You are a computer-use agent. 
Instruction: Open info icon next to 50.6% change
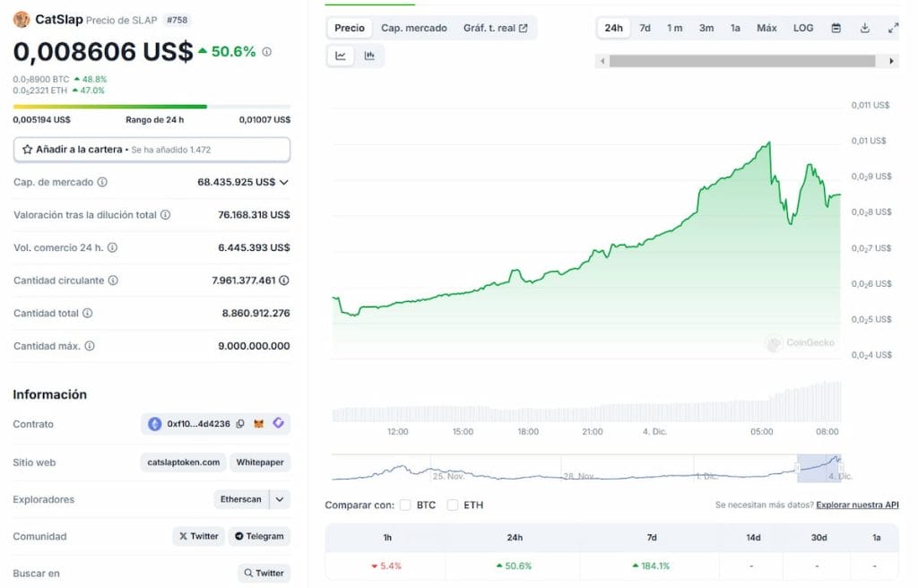267,52
